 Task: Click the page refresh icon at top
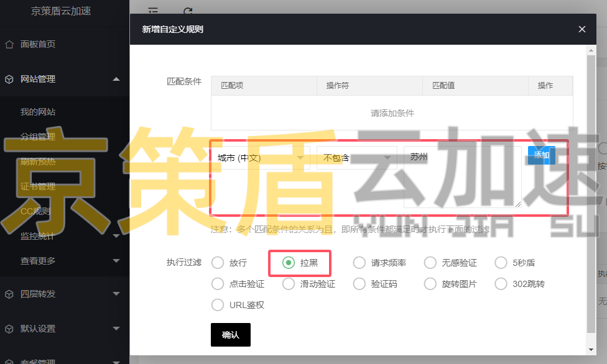pos(188,11)
